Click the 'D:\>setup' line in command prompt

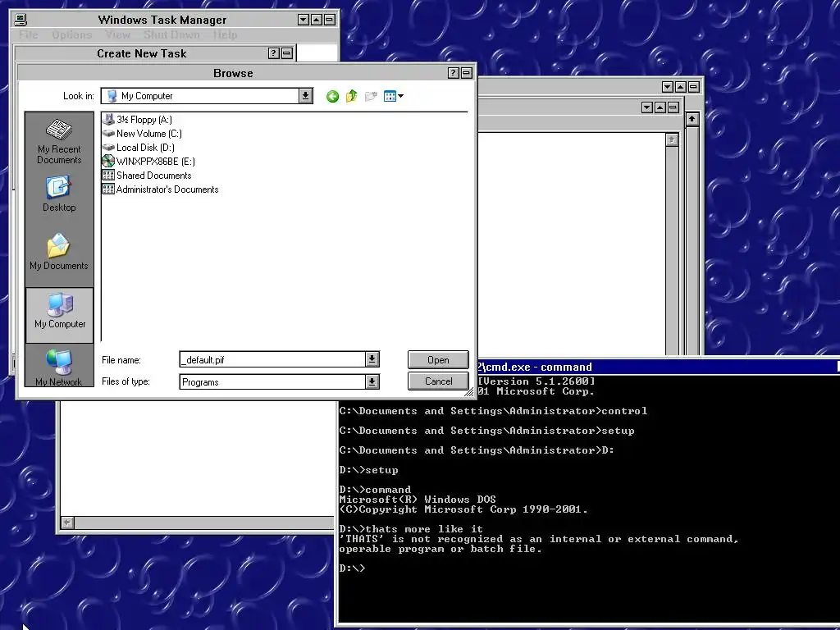(x=368, y=470)
